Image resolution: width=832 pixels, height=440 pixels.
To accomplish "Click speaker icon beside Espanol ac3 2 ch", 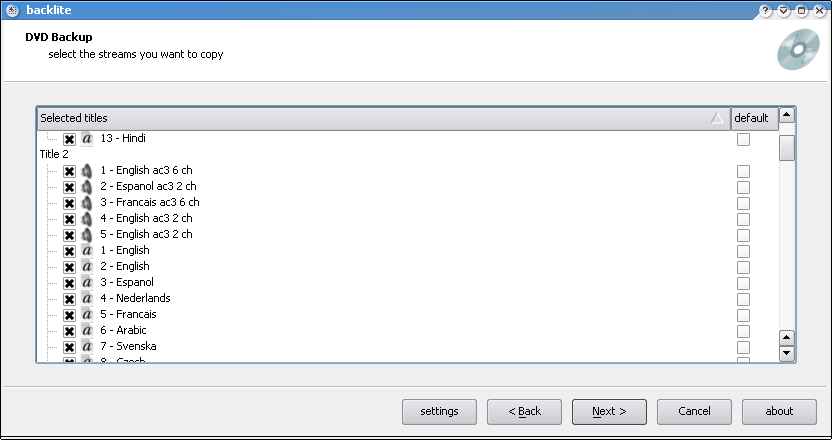I will [87, 187].
